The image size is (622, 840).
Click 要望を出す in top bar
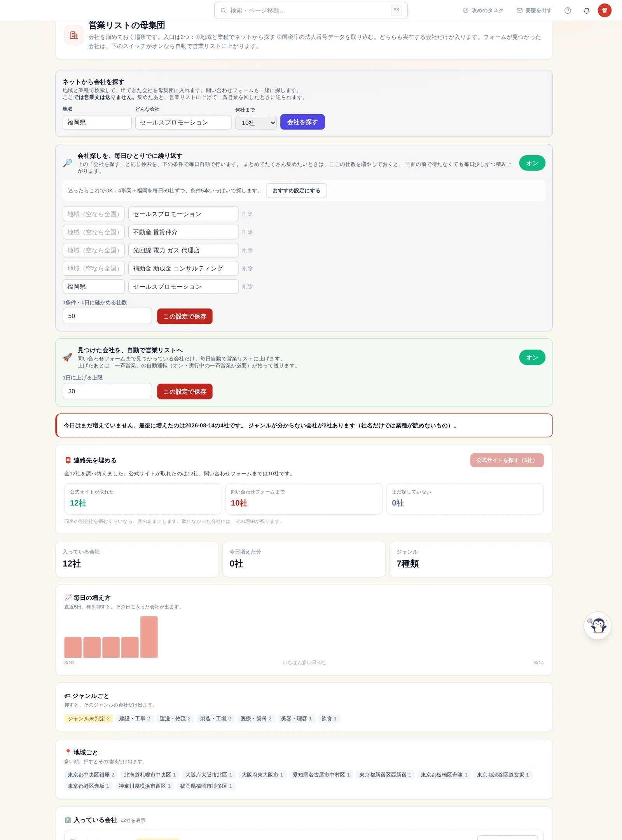(534, 10)
